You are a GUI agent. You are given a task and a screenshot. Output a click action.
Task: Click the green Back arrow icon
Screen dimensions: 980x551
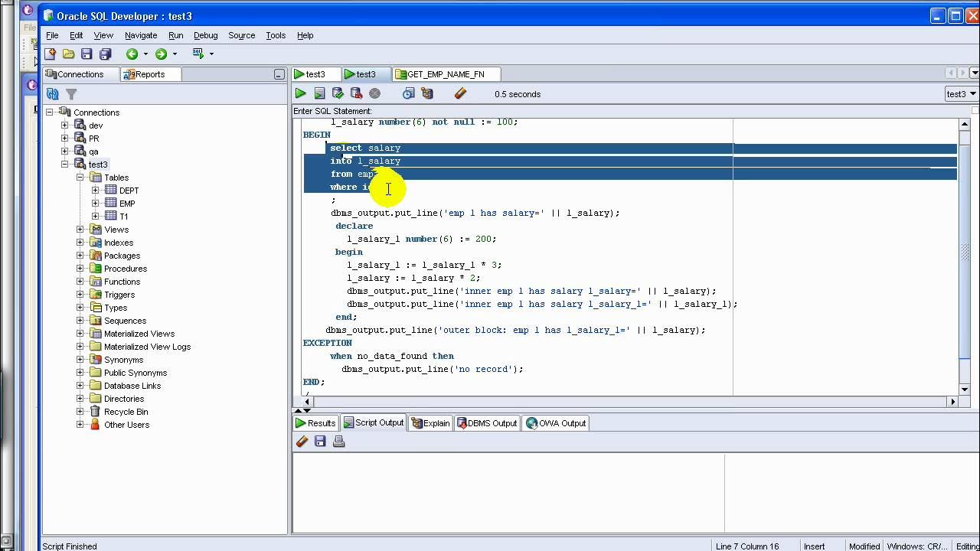(x=132, y=54)
